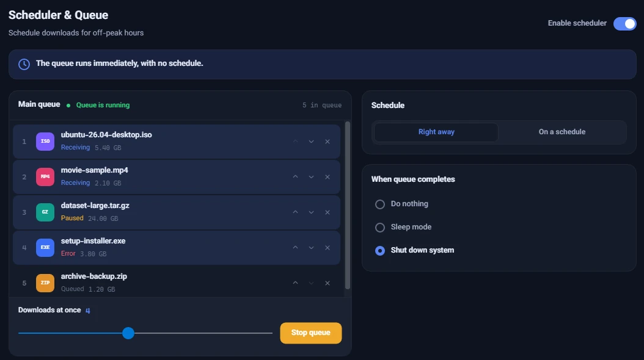Move setup-installer.exe down in queue

[x=312, y=248]
